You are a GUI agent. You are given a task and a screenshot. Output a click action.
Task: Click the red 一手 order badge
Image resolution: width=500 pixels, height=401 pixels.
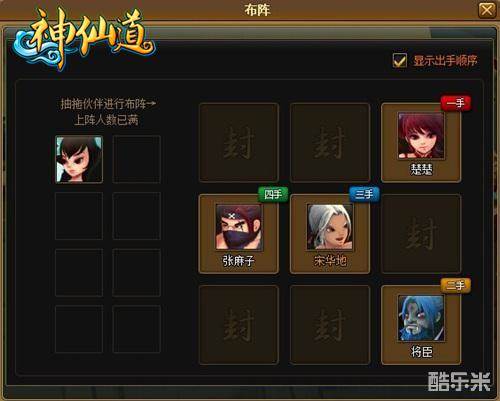pos(456,103)
